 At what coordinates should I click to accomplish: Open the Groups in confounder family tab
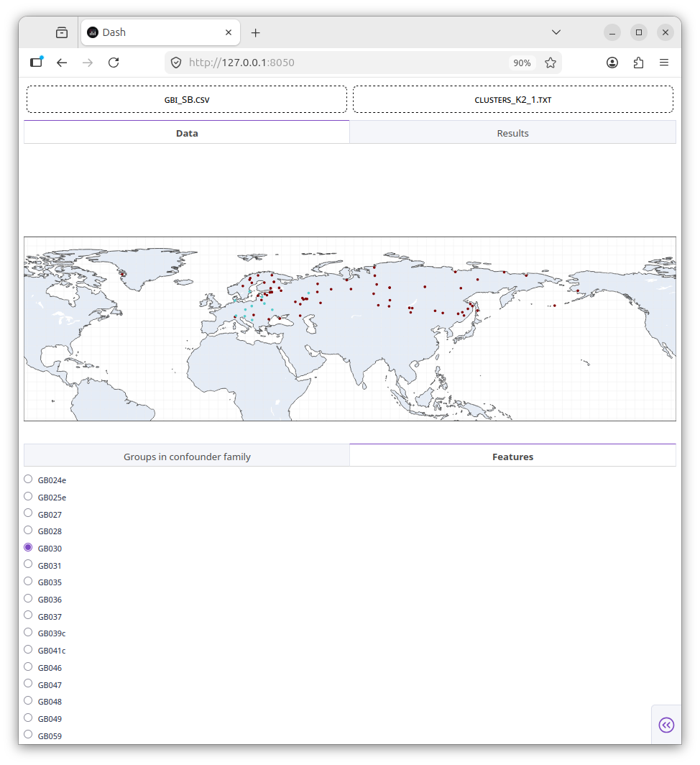187,456
